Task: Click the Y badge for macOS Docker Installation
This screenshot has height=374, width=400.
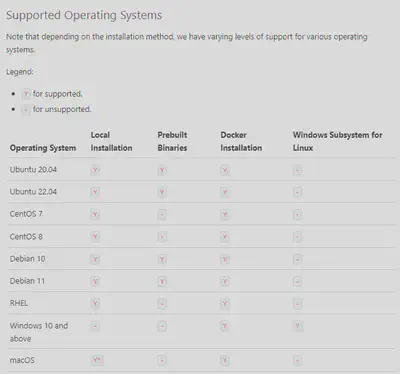Action: tap(225, 360)
